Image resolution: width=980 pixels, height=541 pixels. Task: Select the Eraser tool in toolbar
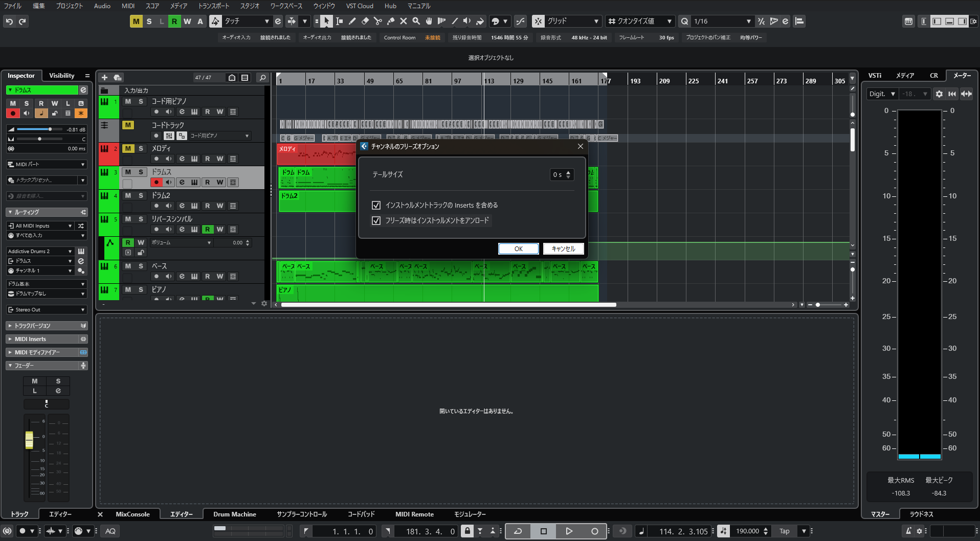[x=365, y=21]
